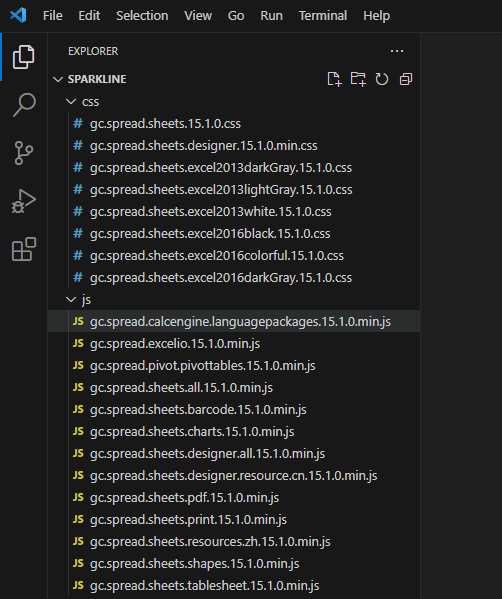Image resolution: width=502 pixels, height=599 pixels.
Task: Click the Refresh Explorer icon
Action: [x=382, y=79]
